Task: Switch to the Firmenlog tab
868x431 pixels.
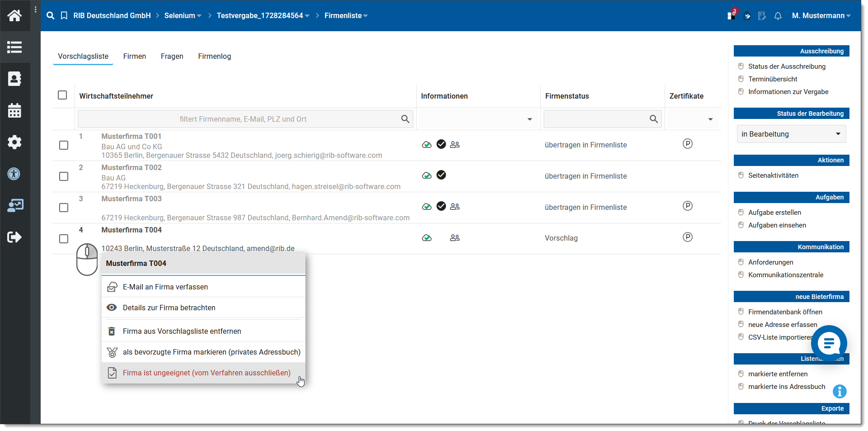Action: (215, 57)
